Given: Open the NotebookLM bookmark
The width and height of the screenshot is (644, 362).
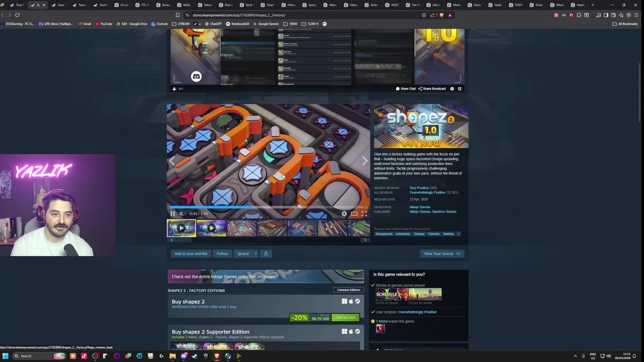Looking at the screenshot, I should point(237,24).
